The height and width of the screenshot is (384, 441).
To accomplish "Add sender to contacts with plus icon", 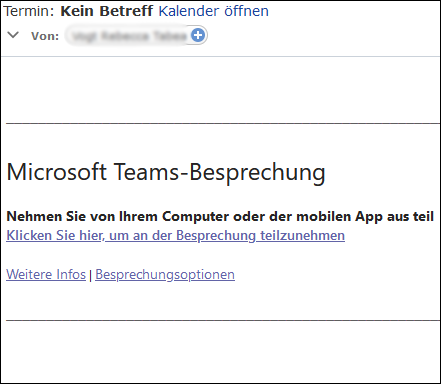I will (x=198, y=35).
